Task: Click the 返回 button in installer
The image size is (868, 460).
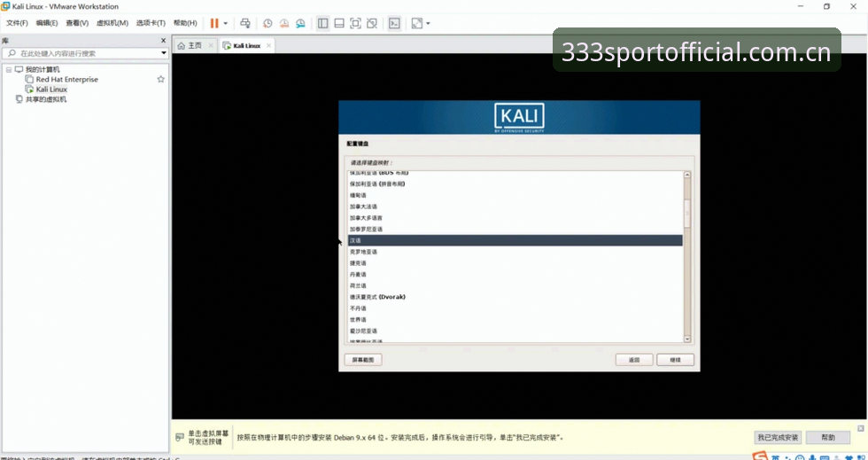Action: (x=634, y=360)
